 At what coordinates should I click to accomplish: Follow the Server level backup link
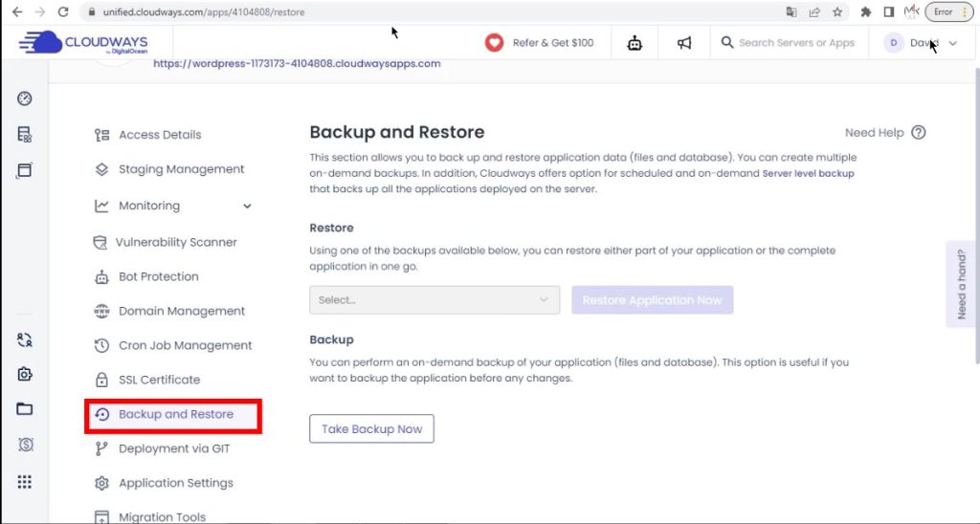(x=808, y=173)
